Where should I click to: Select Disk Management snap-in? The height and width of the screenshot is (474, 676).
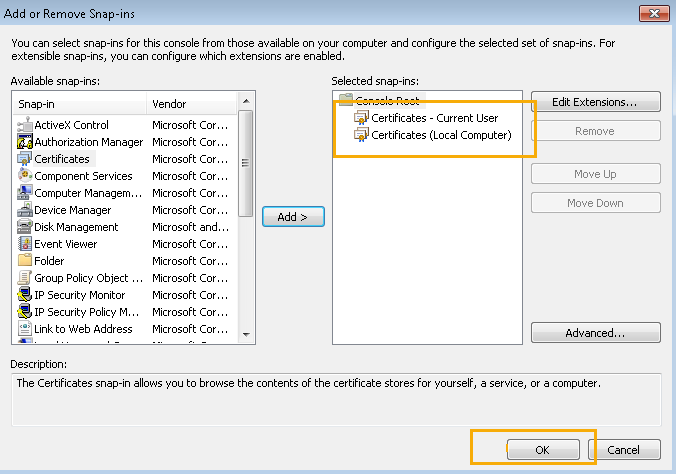(x=76, y=227)
